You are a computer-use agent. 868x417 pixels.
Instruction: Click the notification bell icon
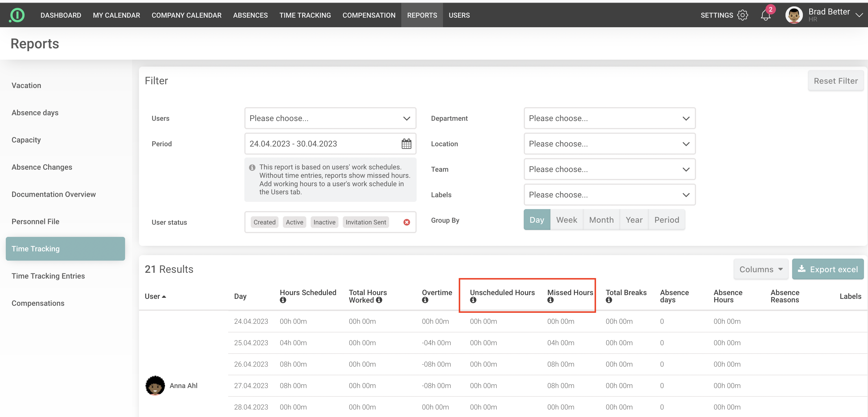pyautogui.click(x=765, y=16)
